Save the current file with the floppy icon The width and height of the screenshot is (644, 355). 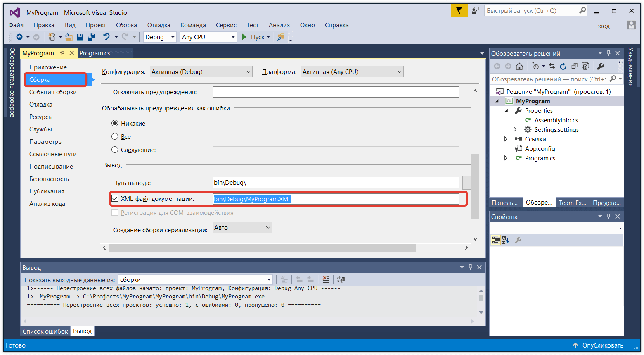(80, 37)
